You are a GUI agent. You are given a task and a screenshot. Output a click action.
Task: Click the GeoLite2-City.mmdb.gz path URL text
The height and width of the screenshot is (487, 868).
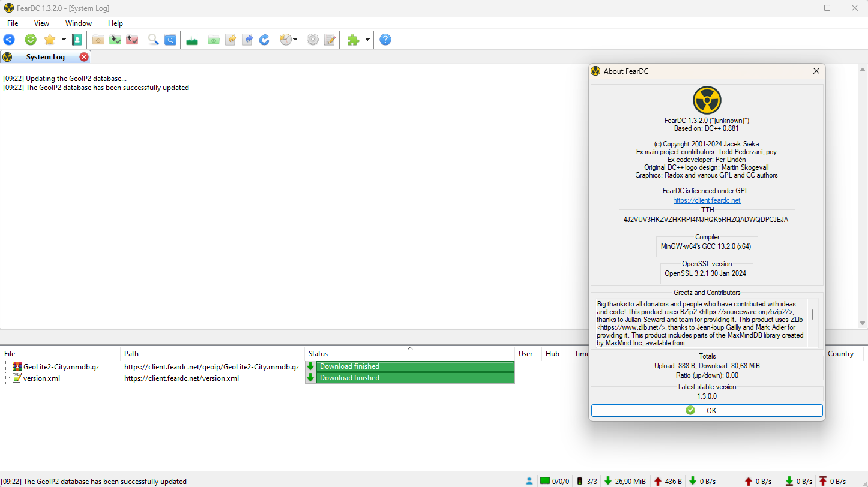[212, 367]
